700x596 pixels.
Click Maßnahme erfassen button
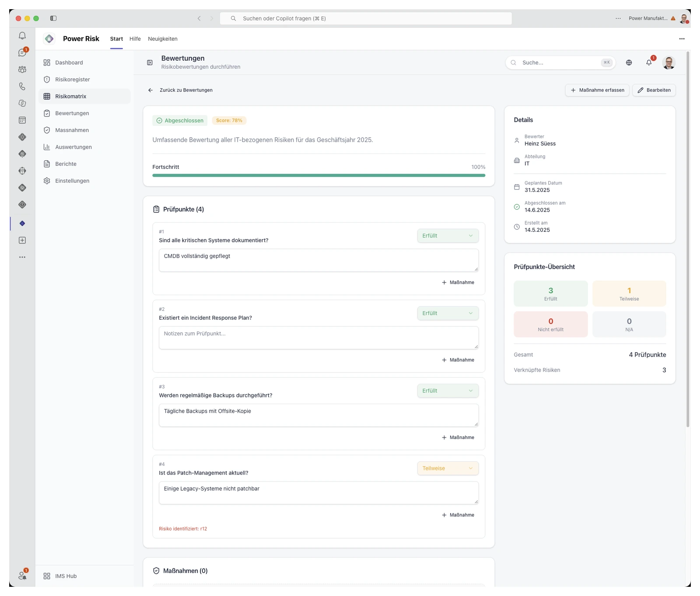(597, 90)
